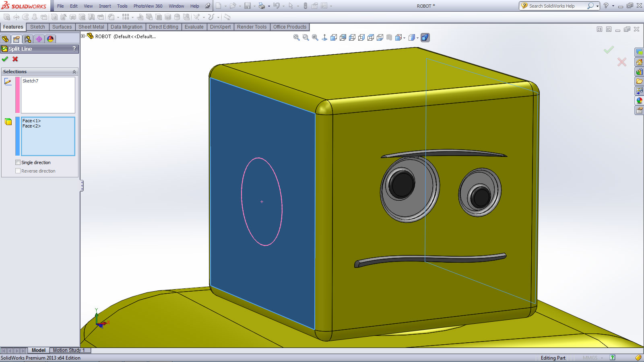Screen dimensions: 644x362
Task: Click the Normal To view icon
Action: [324, 37]
